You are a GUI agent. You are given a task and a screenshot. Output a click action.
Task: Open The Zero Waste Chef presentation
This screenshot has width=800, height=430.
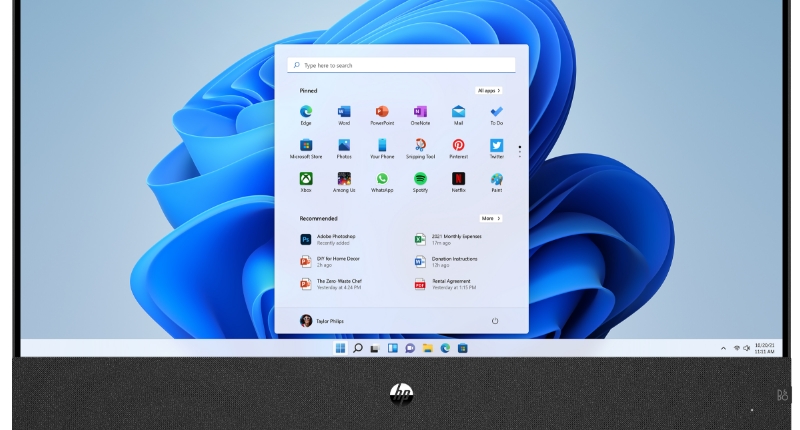[x=332, y=284]
